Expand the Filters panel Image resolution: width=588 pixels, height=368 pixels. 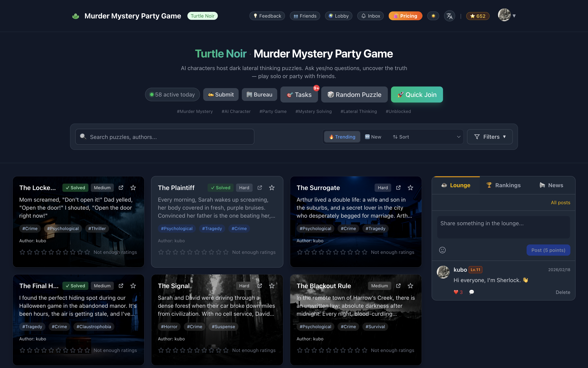pyautogui.click(x=490, y=137)
